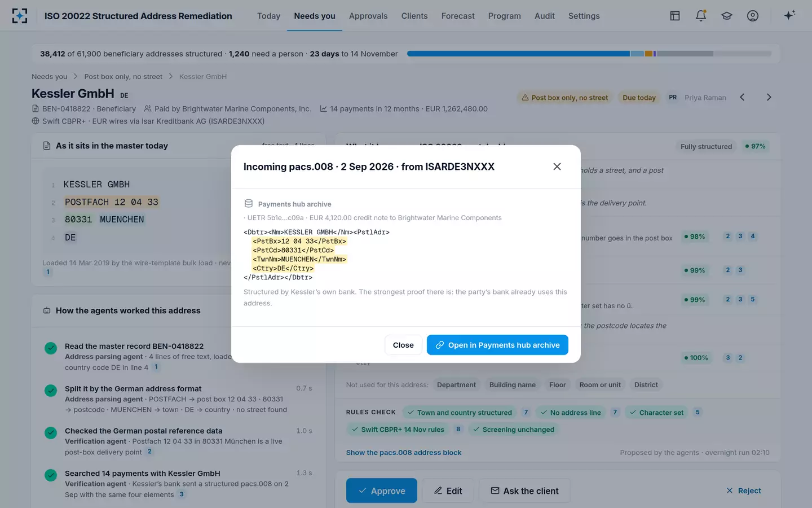Screen dimensions: 812x508
Task: Click the 'Needs you' breadcrumb
Action: click(50, 76)
